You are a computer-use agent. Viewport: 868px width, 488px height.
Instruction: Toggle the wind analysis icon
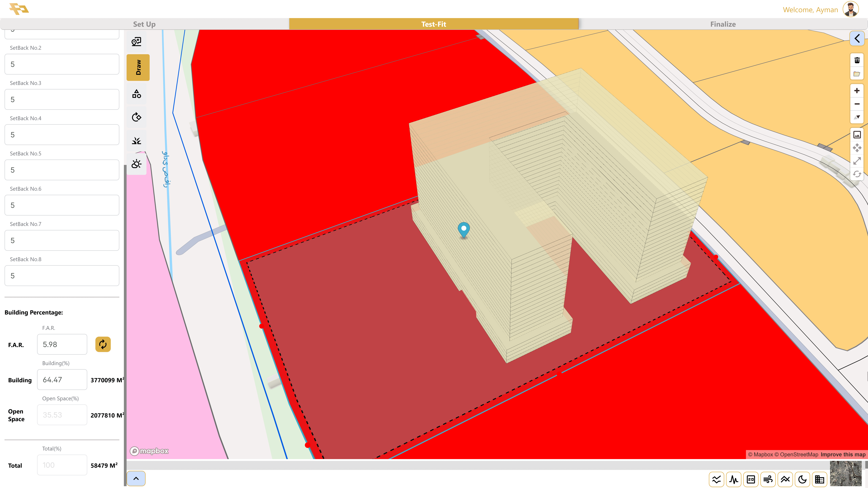[x=768, y=479]
